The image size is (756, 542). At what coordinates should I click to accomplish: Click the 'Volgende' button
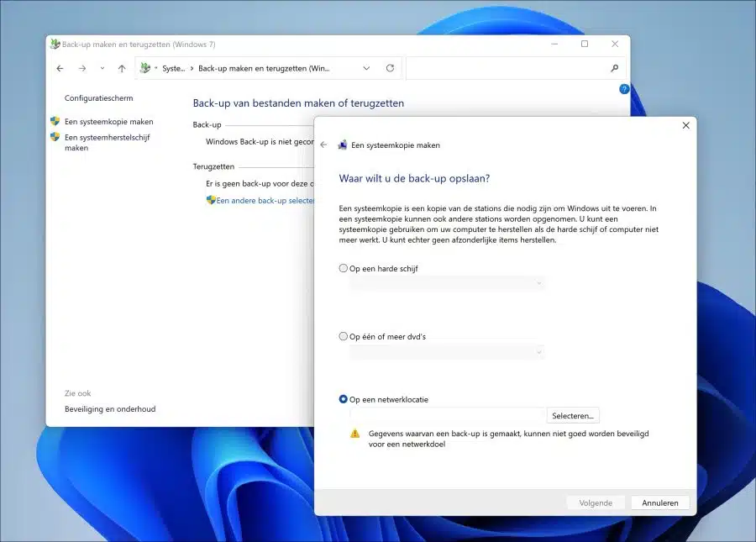click(596, 503)
